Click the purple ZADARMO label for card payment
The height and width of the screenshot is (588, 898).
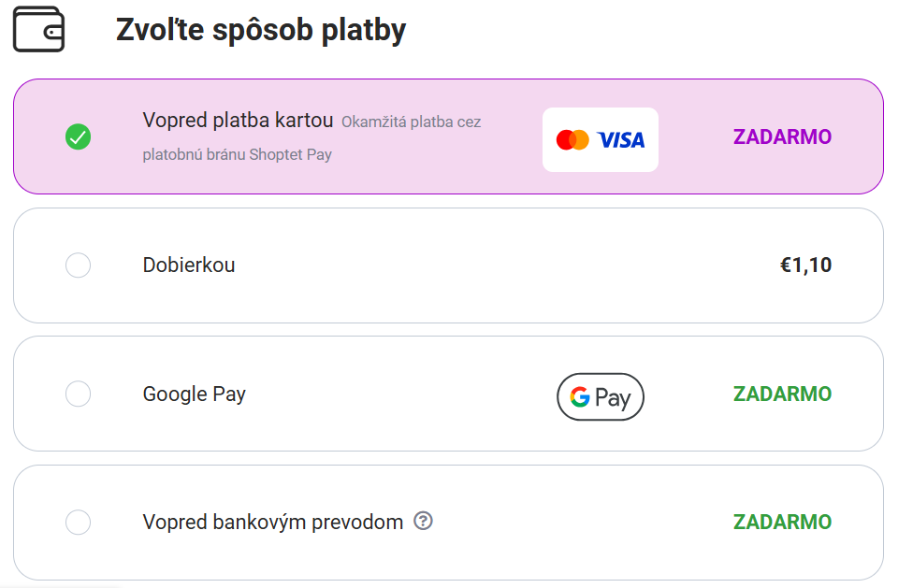coord(782,136)
